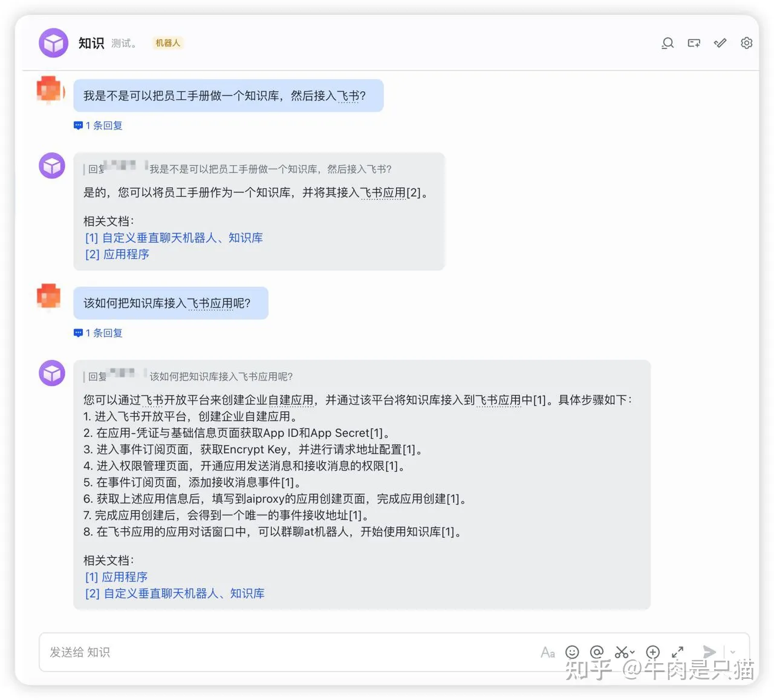Click the line 是的，您可以将员工手册作为一个知识库

point(257,192)
